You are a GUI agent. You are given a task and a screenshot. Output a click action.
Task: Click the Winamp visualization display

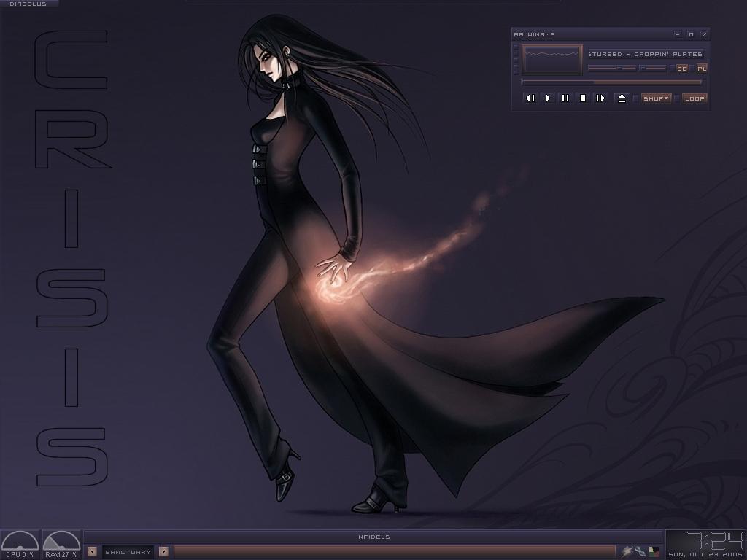pos(552,60)
